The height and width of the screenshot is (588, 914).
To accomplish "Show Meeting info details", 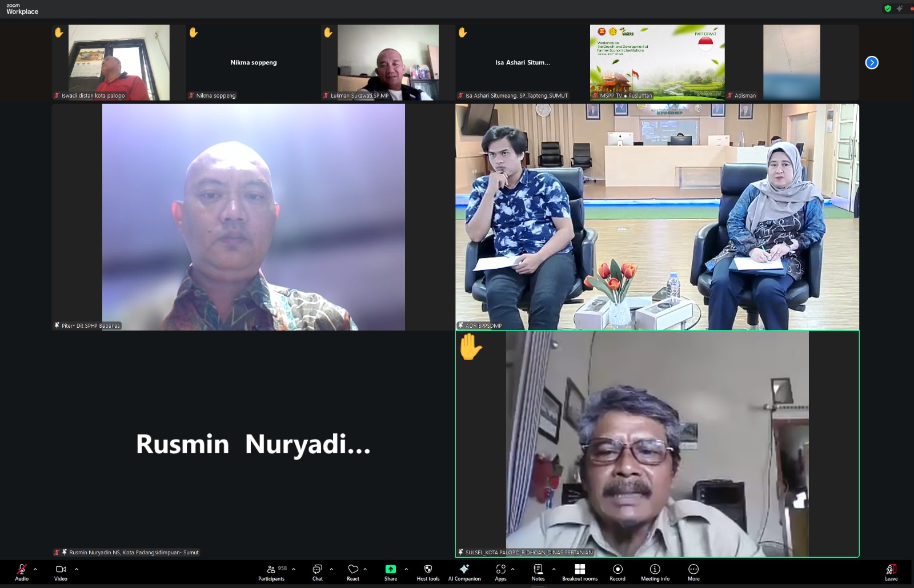I will click(655, 572).
